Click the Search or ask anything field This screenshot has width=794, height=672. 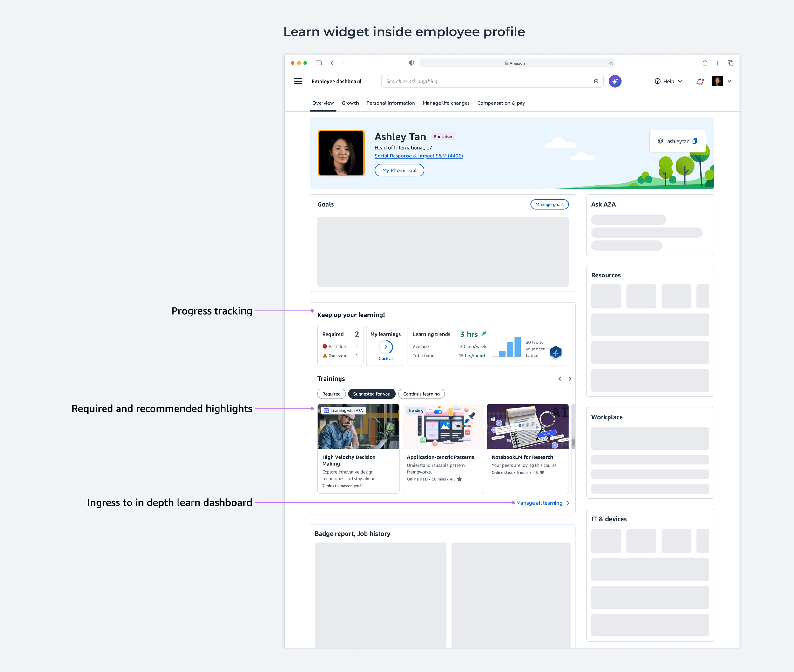[x=488, y=81]
